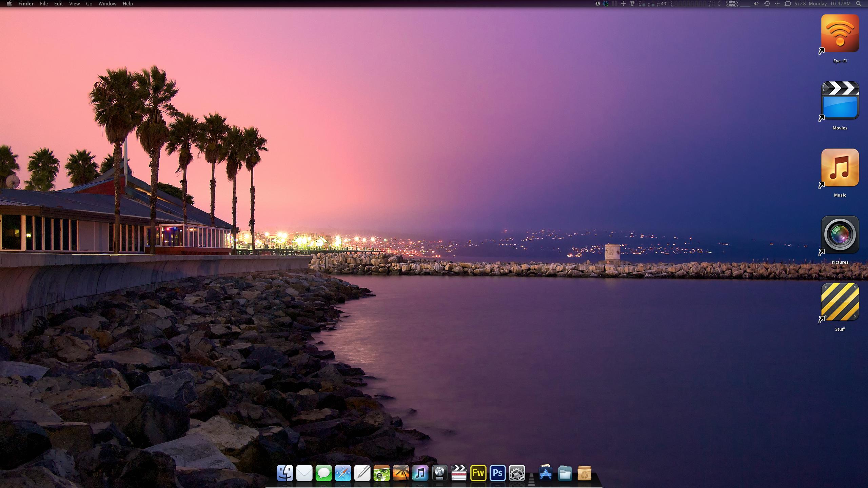The height and width of the screenshot is (488, 868).
Task: Open System Preferences gear in Dock
Action: (x=517, y=473)
